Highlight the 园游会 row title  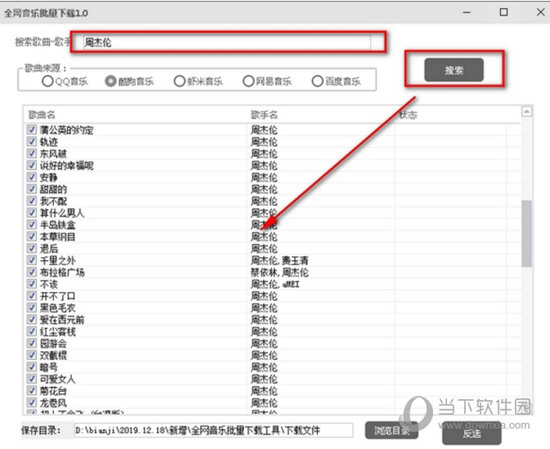click(x=53, y=343)
